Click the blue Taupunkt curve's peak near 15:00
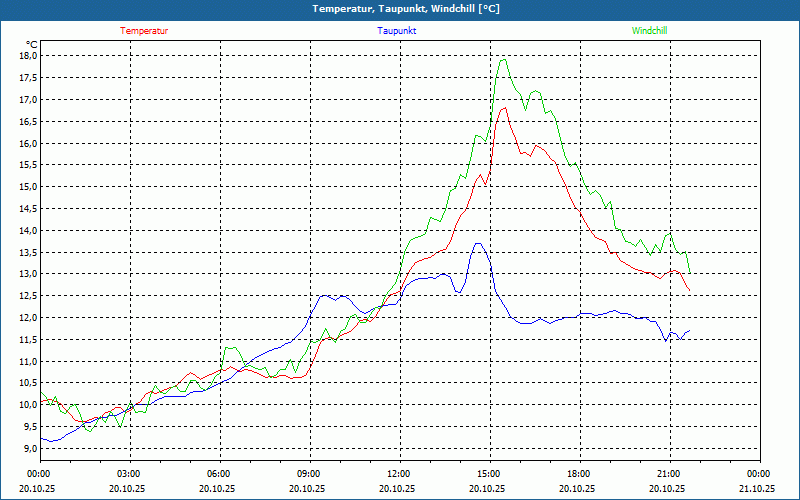The height and width of the screenshot is (500, 800). click(478, 243)
